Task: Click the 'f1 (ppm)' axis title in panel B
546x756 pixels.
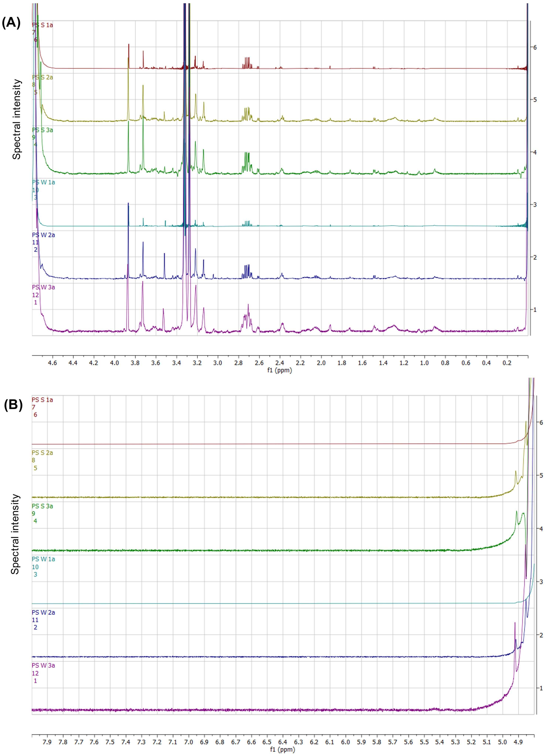Action: [283, 750]
